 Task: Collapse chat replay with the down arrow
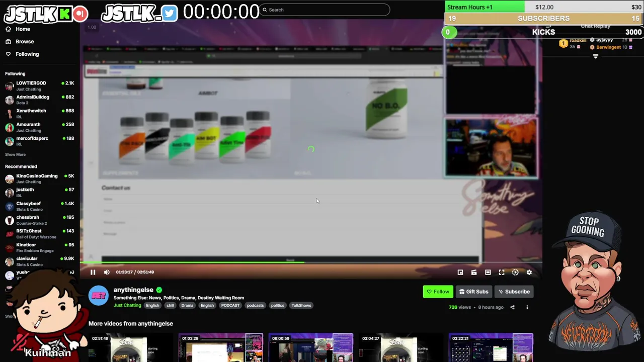pos(596,56)
